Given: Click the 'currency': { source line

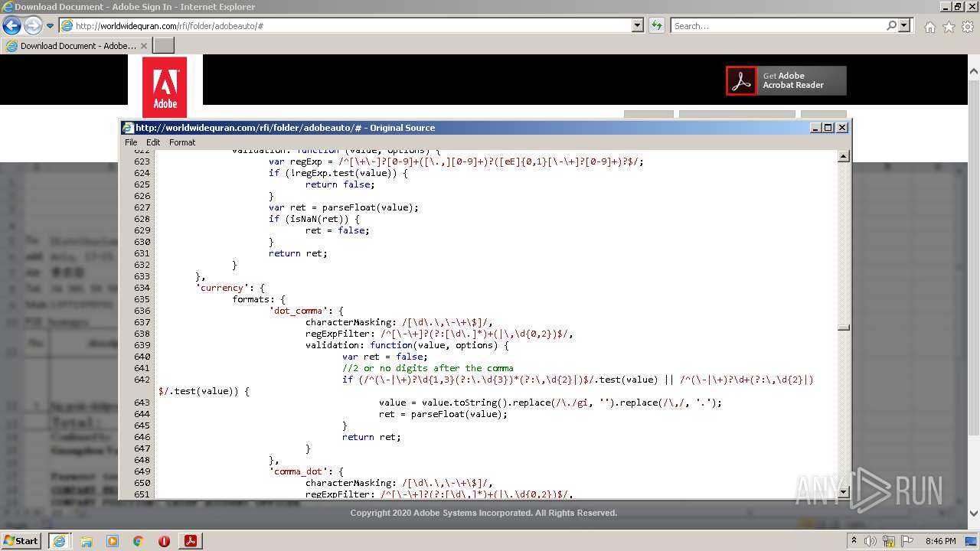Looking at the screenshot, I should coord(230,288).
